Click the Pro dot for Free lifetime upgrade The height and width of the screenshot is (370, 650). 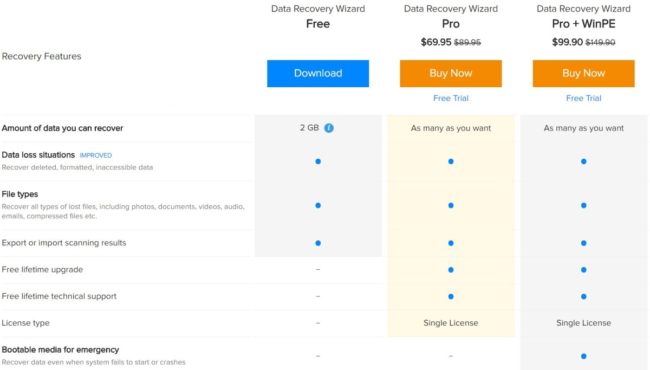[451, 270]
